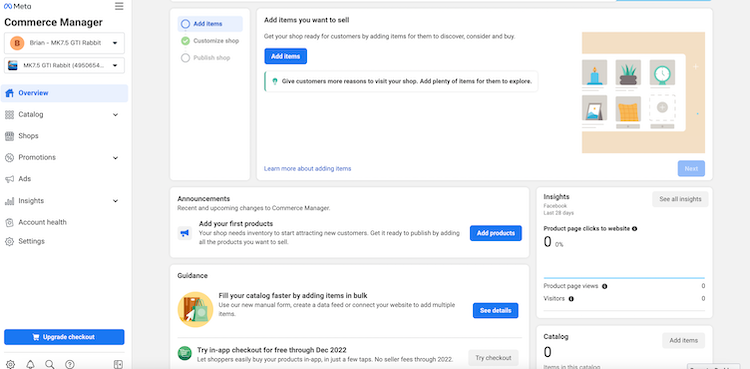Click Commerce Manager title
This screenshot has width=750, height=369.
tap(53, 22)
